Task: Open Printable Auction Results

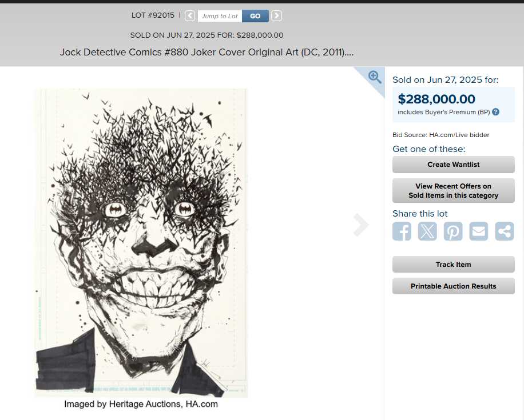Action: (454, 286)
